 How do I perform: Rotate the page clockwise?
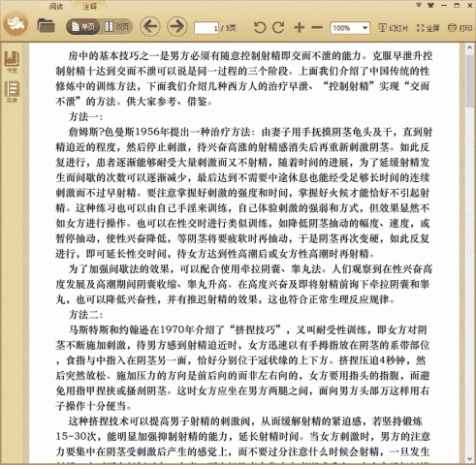(278, 28)
